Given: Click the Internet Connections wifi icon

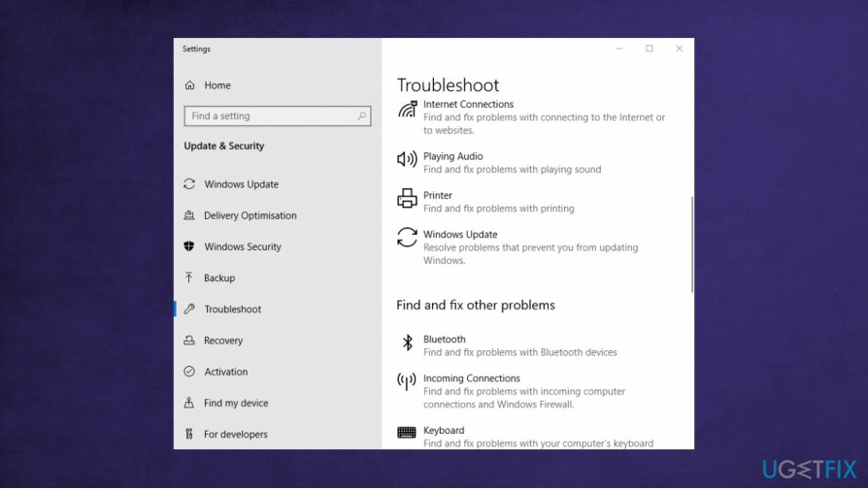Looking at the screenshot, I should click(407, 109).
